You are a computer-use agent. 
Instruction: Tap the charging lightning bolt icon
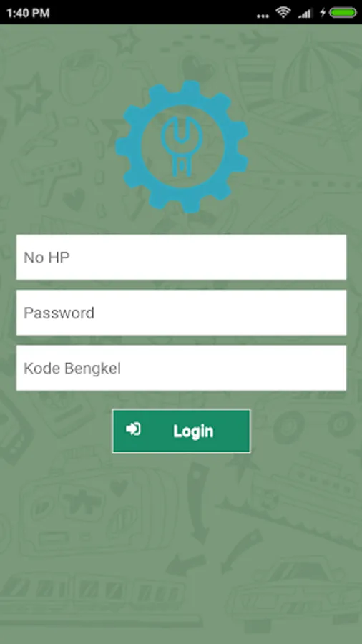323,12
